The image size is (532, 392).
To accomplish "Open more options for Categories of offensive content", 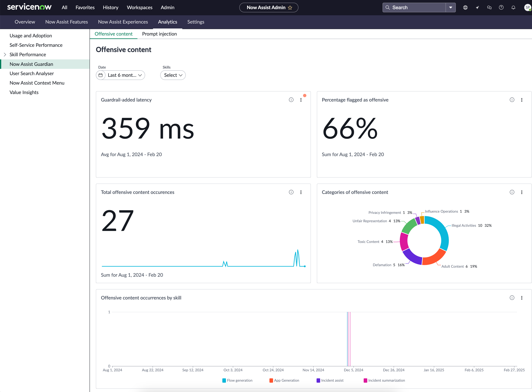I will 522,192.
